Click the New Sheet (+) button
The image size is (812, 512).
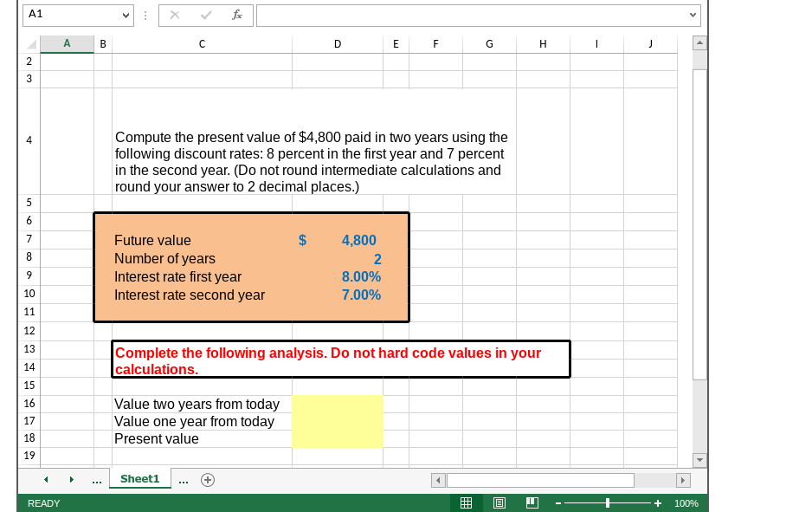point(208,478)
